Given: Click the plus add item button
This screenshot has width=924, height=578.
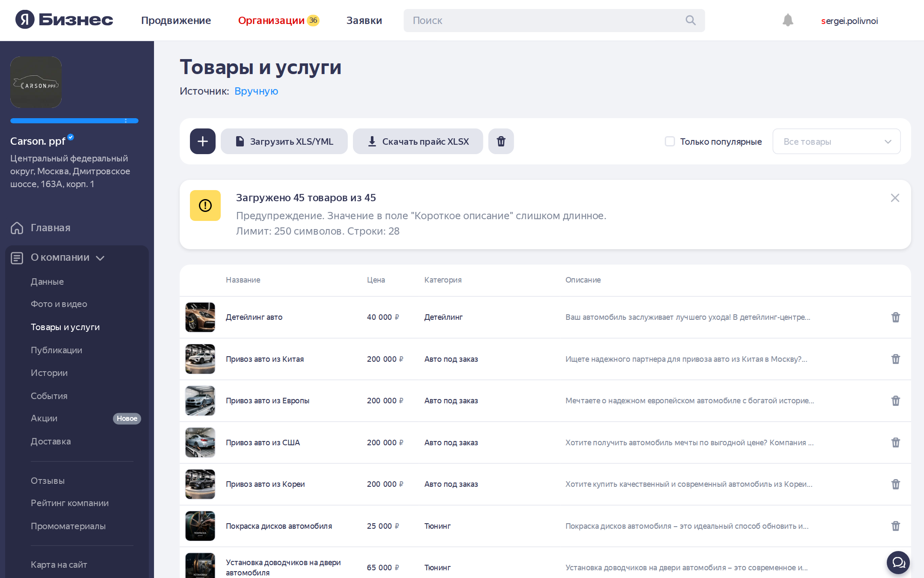Looking at the screenshot, I should (203, 141).
